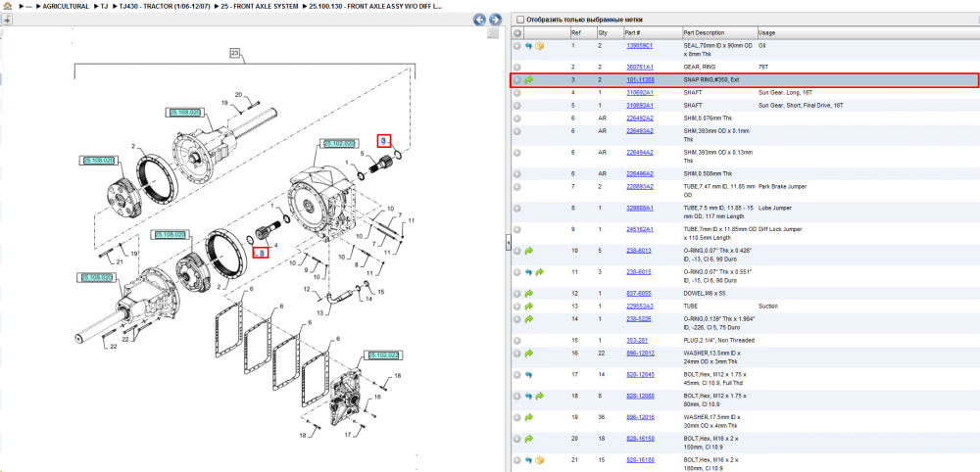
Task: Select 'Lube Jumper' usage text
Action: click(x=774, y=208)
